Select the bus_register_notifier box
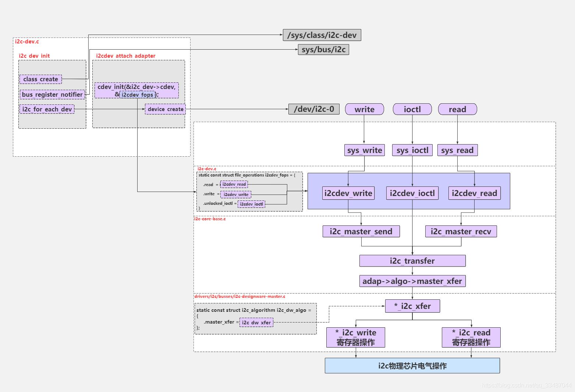The image size is (575, 392). (52, 95)
